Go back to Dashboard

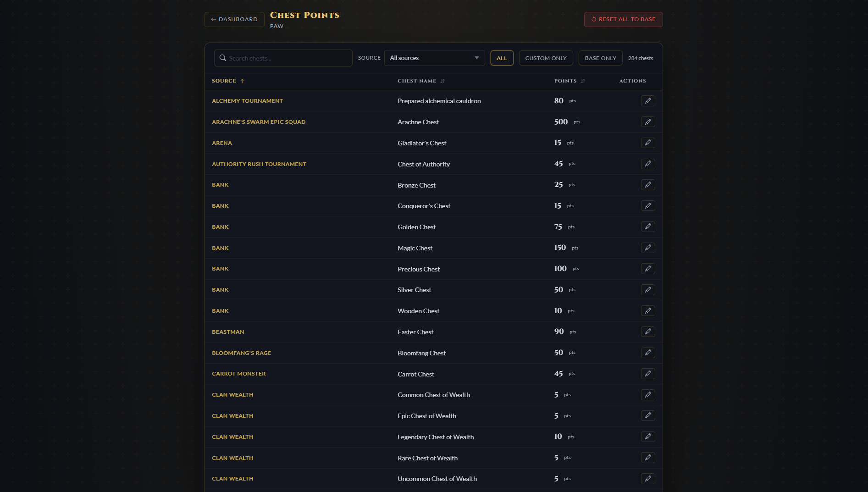[234, 19]
